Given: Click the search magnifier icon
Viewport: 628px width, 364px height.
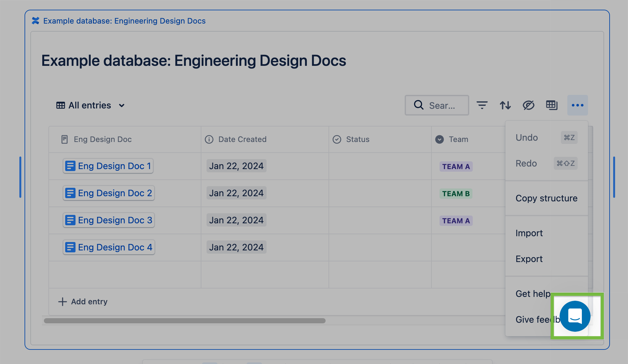Looking at the screenshot, I should (419, 105).
